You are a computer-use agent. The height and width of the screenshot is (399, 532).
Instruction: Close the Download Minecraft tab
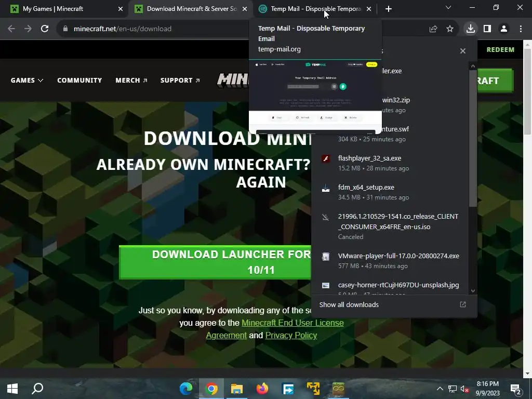pos(245,9)
